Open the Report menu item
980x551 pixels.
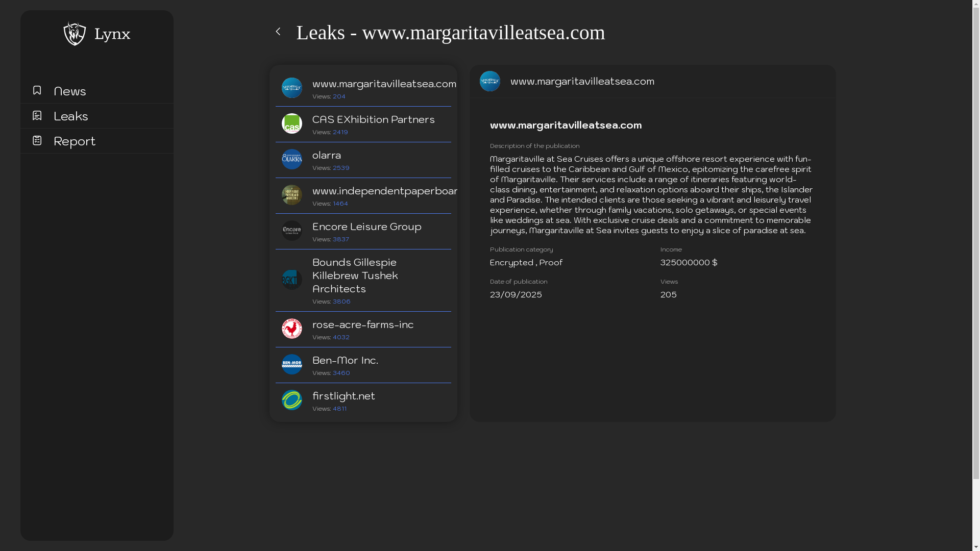click(x=75, y=141)
